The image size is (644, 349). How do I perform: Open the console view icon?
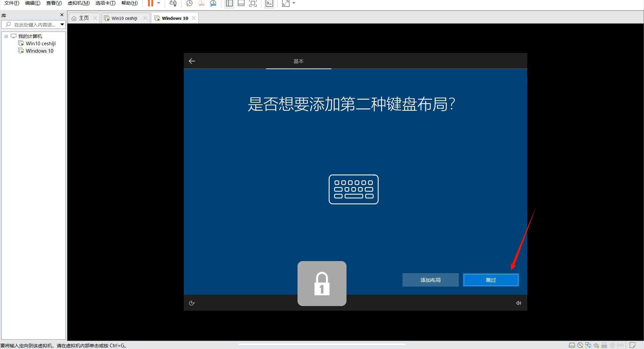coord(269,3)
